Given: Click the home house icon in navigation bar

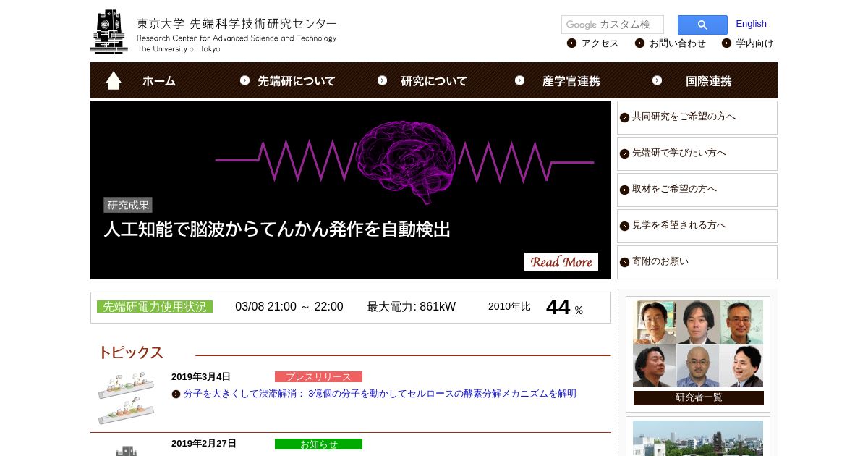Looking at the screenshot, I should (114, 80).
